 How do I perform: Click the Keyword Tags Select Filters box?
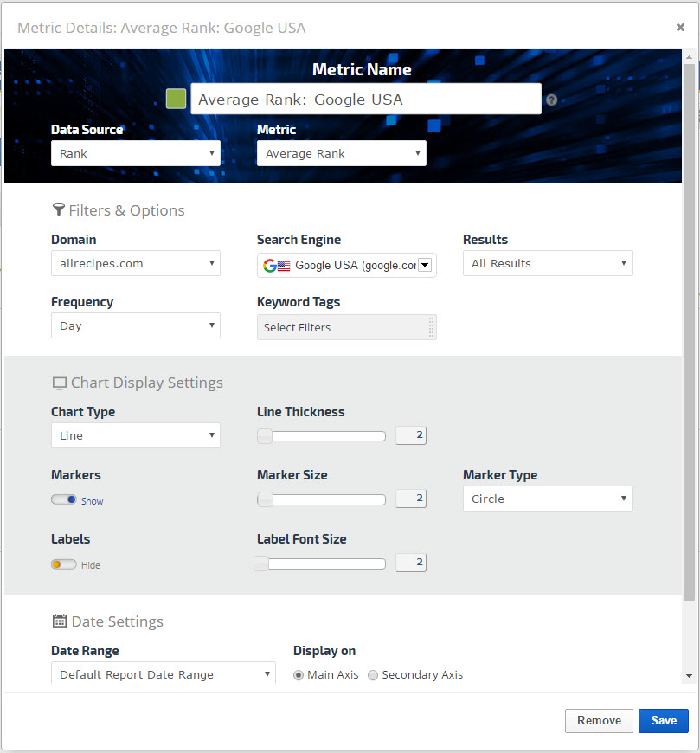pos(346,327)
